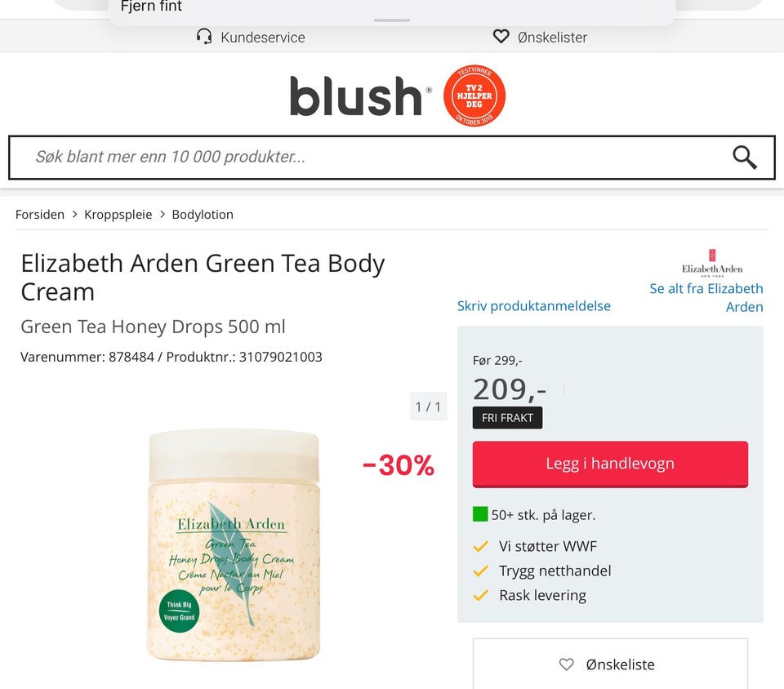Open the Skriv produktanmeldelse link
This screenshot has height=689, width=784.
pyautogui.click(x=533, y=306)
